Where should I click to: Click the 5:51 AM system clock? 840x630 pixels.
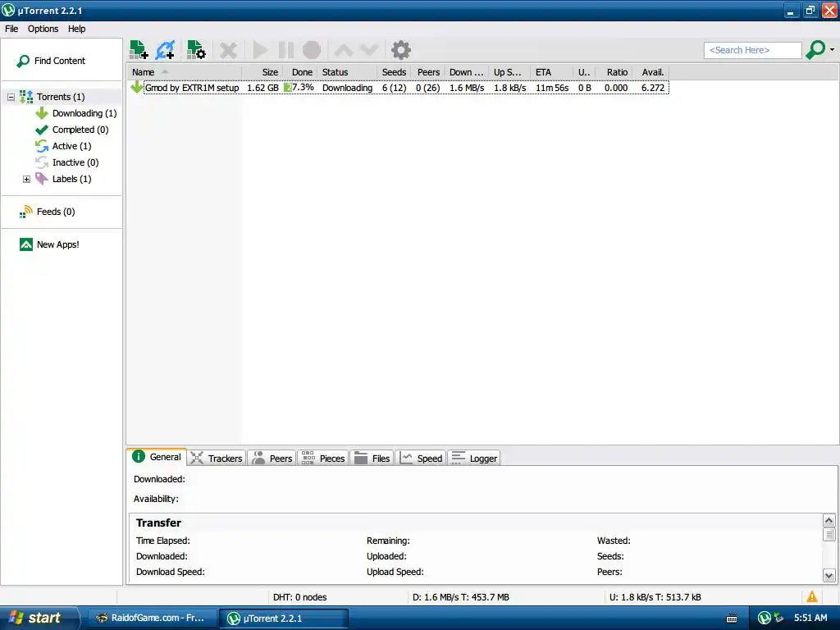click(810, 619)
